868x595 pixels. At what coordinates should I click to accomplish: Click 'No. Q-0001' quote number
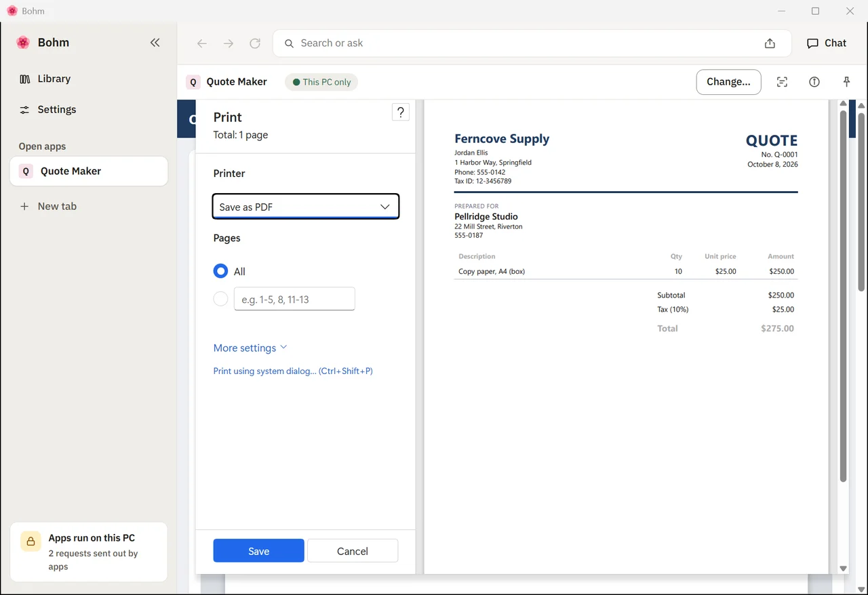(x=779, y=155)
